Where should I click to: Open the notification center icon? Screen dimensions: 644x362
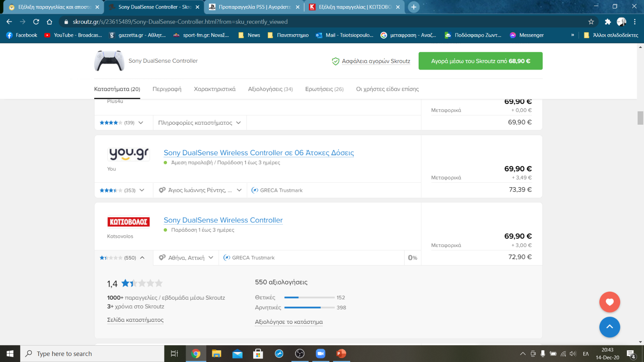[x=631, y=354]
